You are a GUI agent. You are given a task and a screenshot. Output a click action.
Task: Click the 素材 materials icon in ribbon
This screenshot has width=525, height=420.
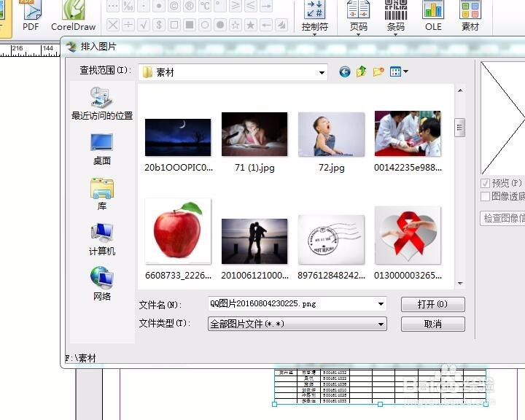tap(470, 16)
